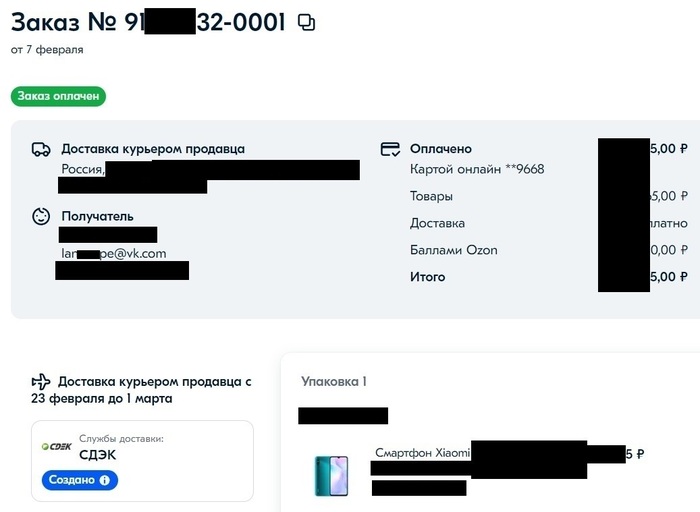This screenshot has width=700, height=512.
Task: Copy the order number with the copy icon
Action: click(307, 22)
